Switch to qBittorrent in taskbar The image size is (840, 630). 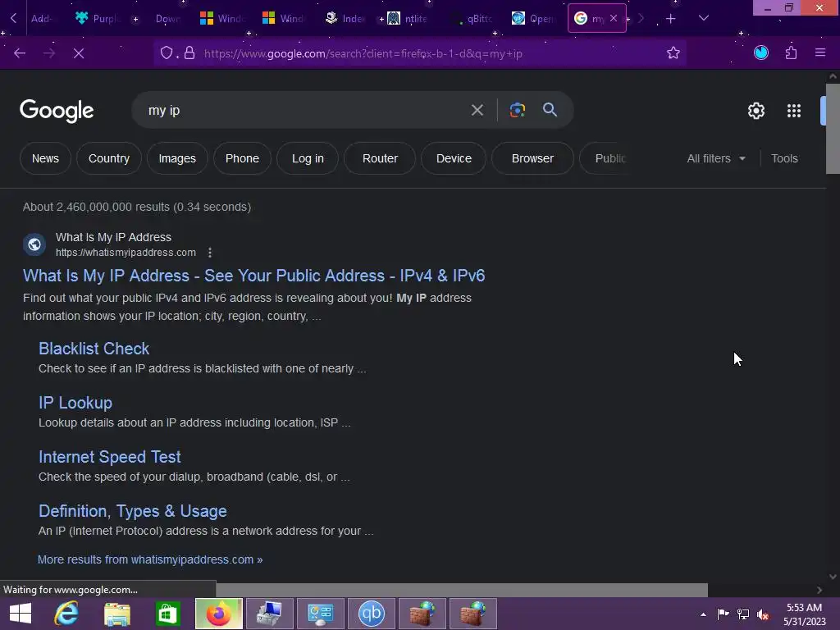pyautogui.click(x=372, y=614)
